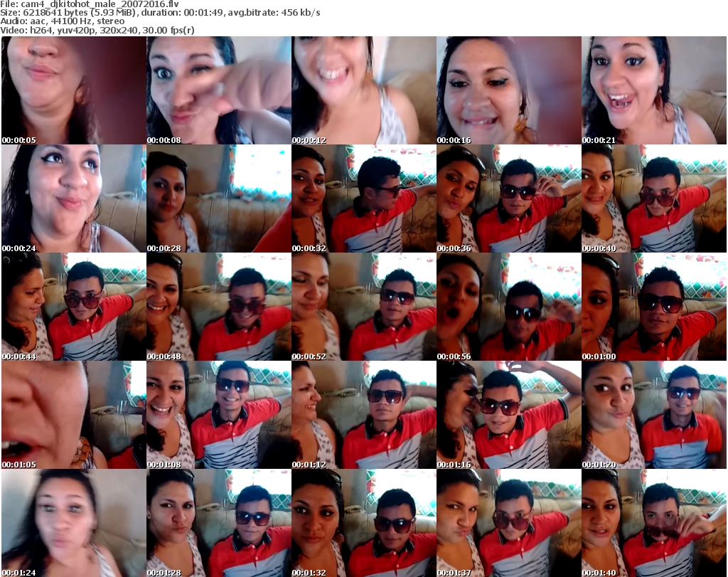Select the thumbnail stamped 00:01:16

click(x=509, y=415)
